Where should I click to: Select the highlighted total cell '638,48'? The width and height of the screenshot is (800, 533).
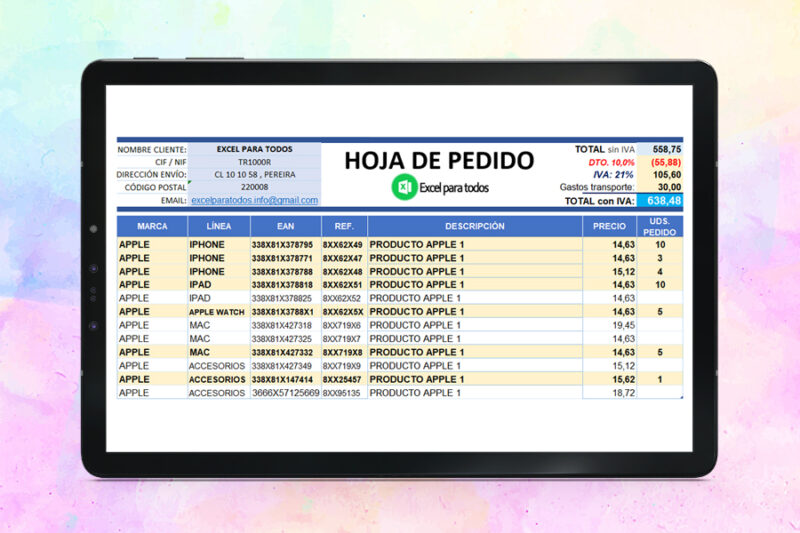coord(660,200)
